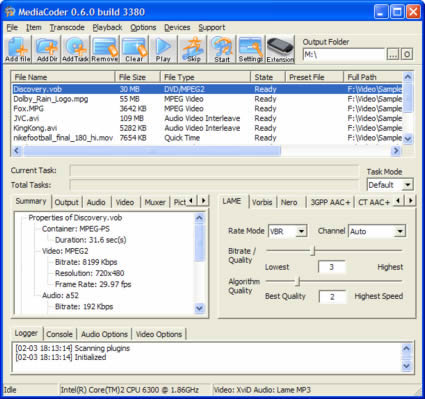Viewport: 425px width, 399px height.
Task: Start transcoding with the Start icon
Action: (222, 49)
